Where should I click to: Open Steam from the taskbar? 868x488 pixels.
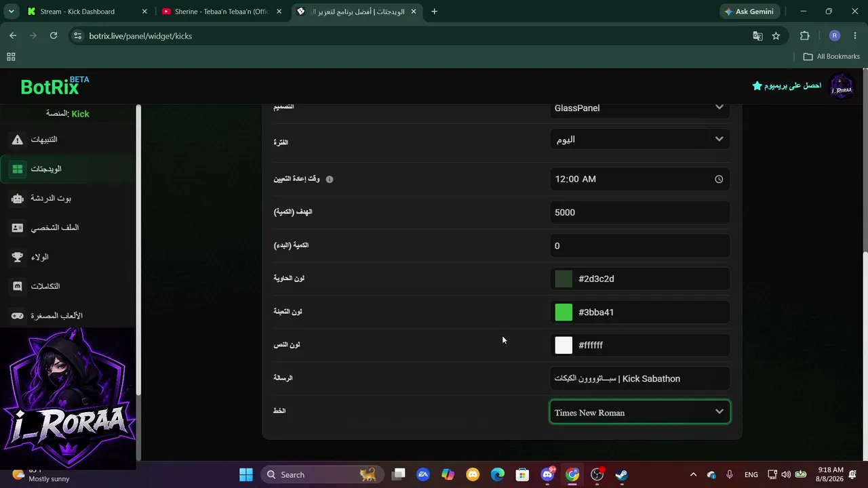[x=621, y=474]
